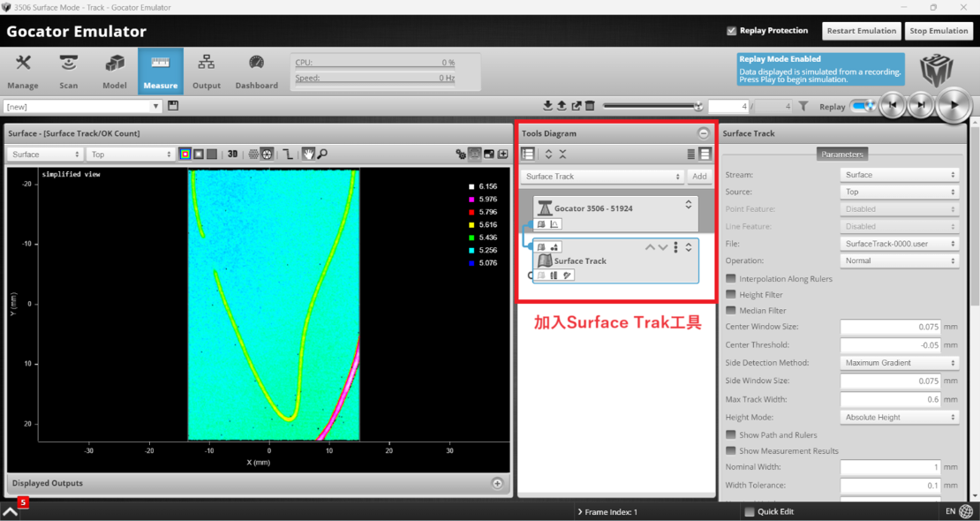Expand the Displayed Outputs panel

pyautogui.click(x=497, y=483)
